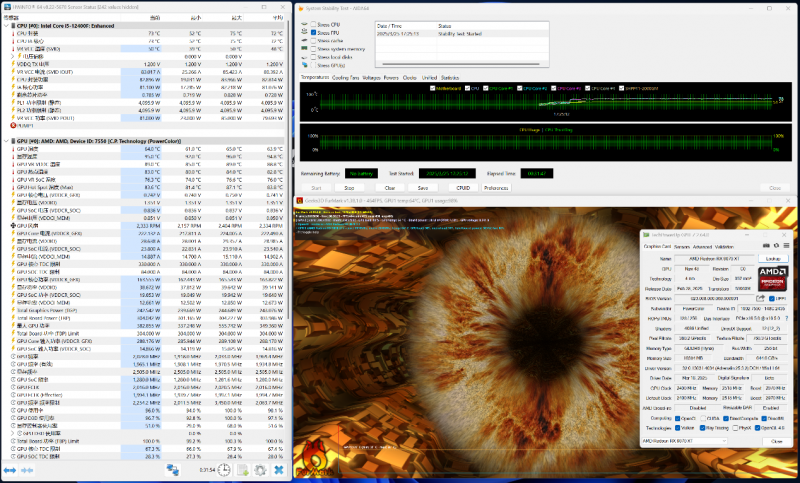Click the HWiNFO clock reset timer icon
The image size is (800, 483).
(x=224, y=470)
